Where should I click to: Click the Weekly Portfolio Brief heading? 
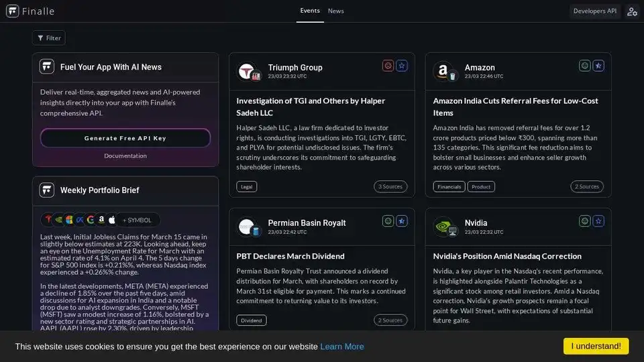(x=99, y=190)
